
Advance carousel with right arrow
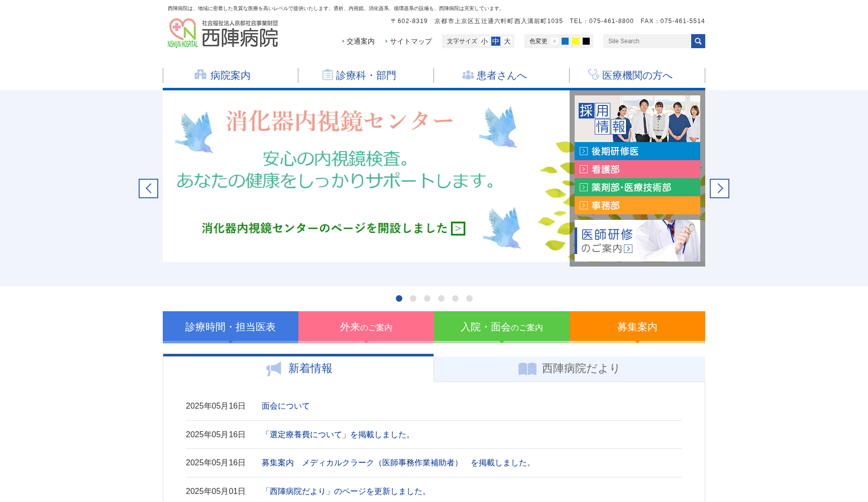pyautogui.click(x=719, y=189)
